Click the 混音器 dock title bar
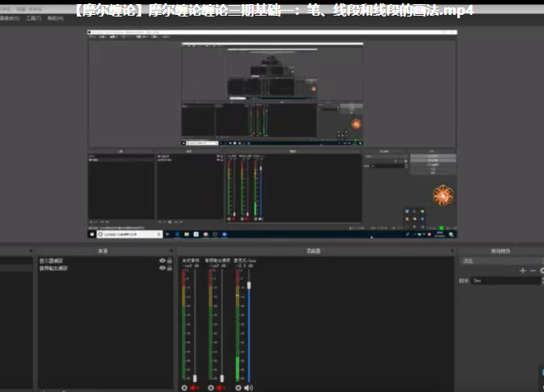The width and height of the screenshot is (544, 392). (315, 250)
